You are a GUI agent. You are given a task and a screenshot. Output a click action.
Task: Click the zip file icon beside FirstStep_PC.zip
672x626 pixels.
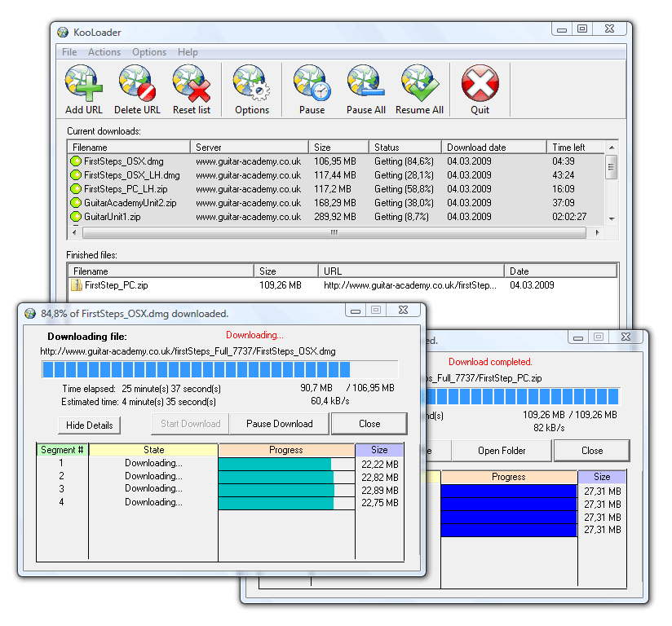click(77, 285)
